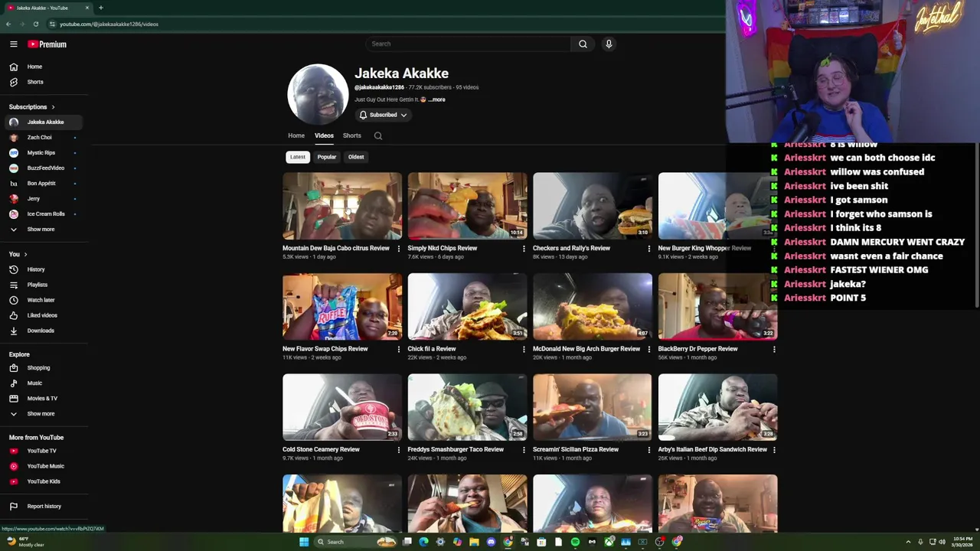
Task: Show hidden system tray icons
Action: coord(908,542)
